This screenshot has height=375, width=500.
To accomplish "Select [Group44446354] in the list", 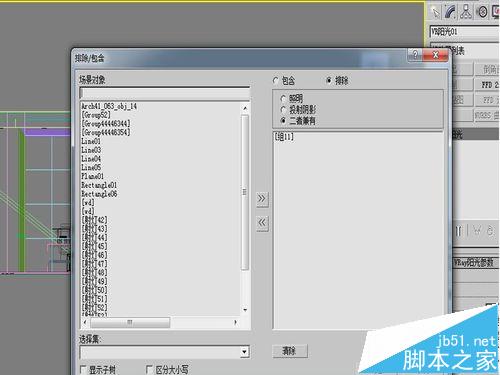I will [106, 132].
